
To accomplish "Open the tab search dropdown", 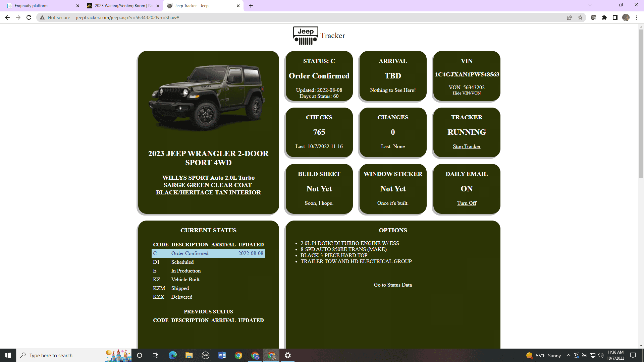I will pyautogui.click(x=590, y=5).
